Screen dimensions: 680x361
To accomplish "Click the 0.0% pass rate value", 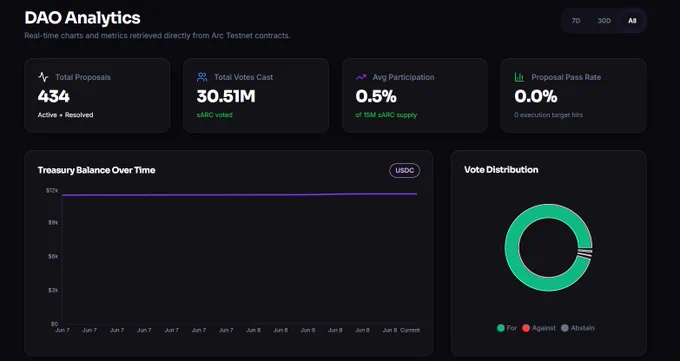I will [x=536, y=96].
